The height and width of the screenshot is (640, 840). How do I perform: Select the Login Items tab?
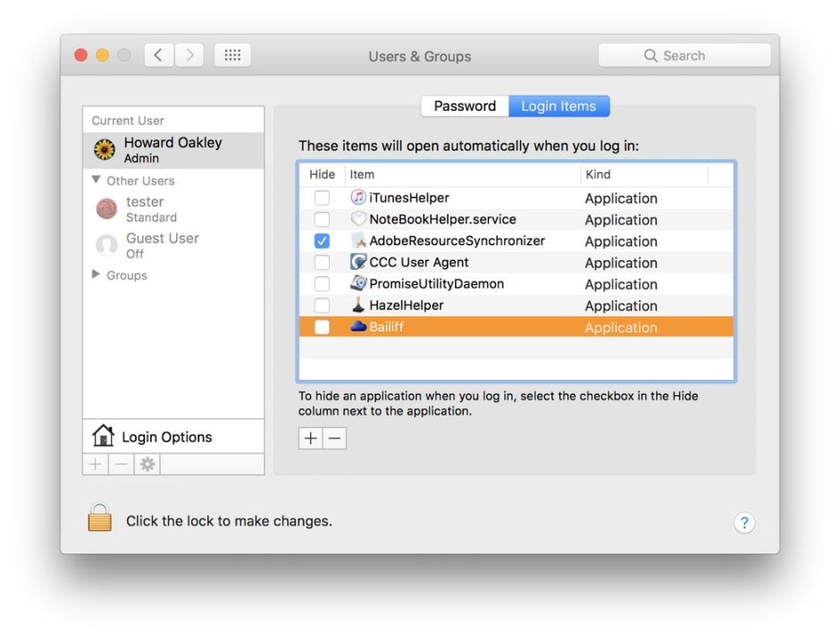click(559, 106)
